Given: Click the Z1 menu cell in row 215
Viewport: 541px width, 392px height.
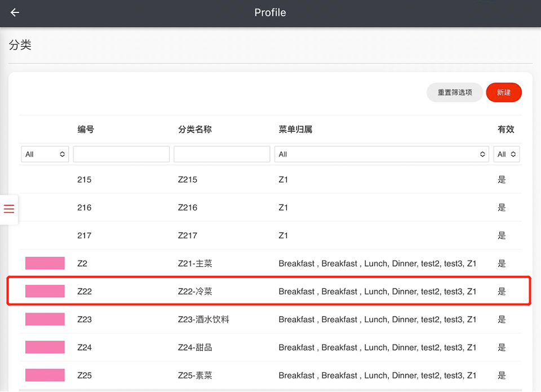Looking at the screenshot, I should point(283,180).
